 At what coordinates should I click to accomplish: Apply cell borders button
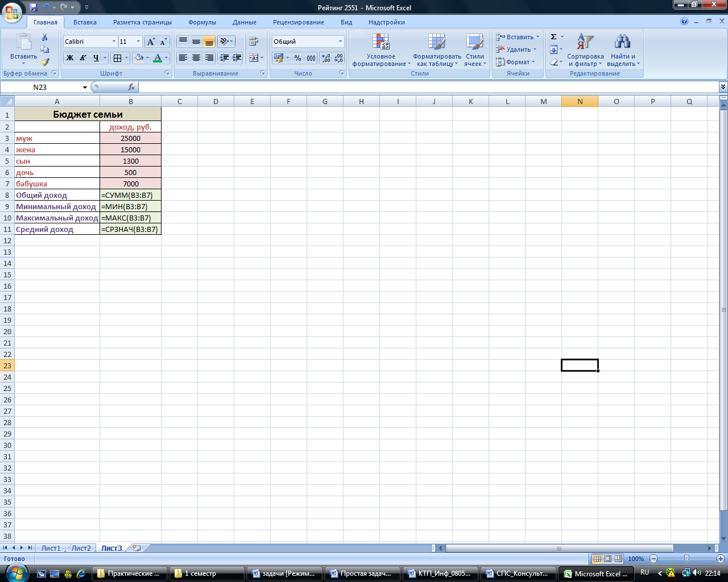point(117,58)
